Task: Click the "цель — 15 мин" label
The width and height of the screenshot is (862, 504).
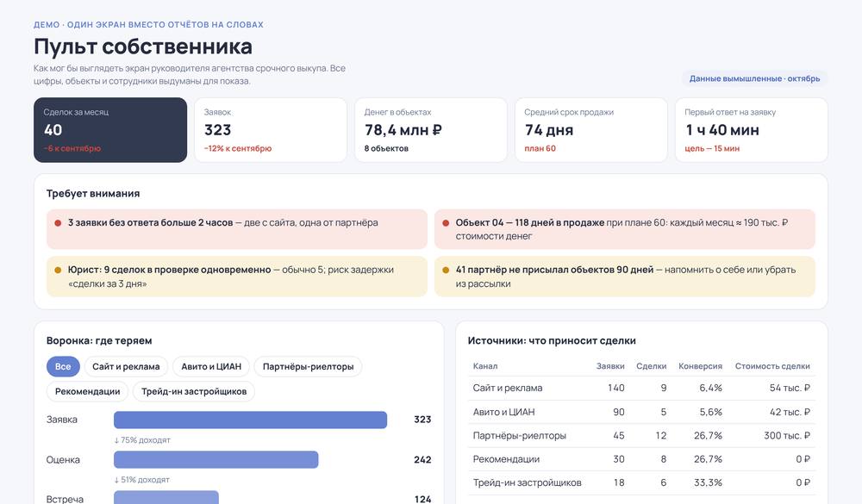Action: tap(712, 148)
